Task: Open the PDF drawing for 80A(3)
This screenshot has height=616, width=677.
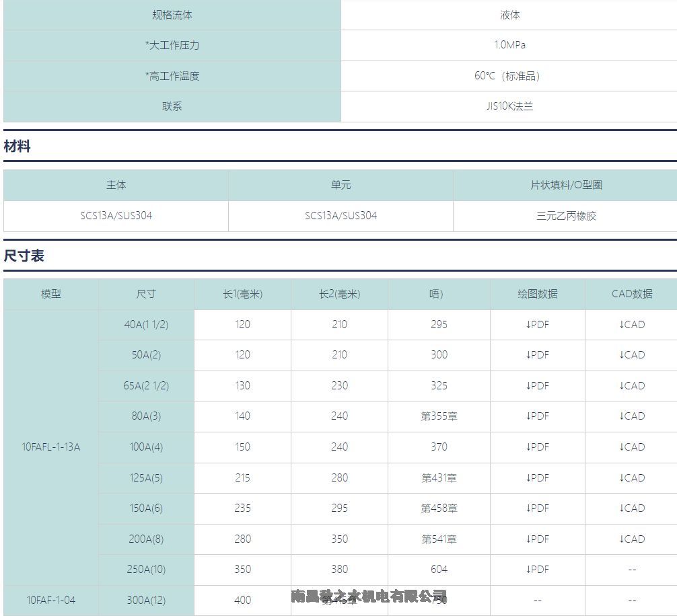Action: [537, 416]
